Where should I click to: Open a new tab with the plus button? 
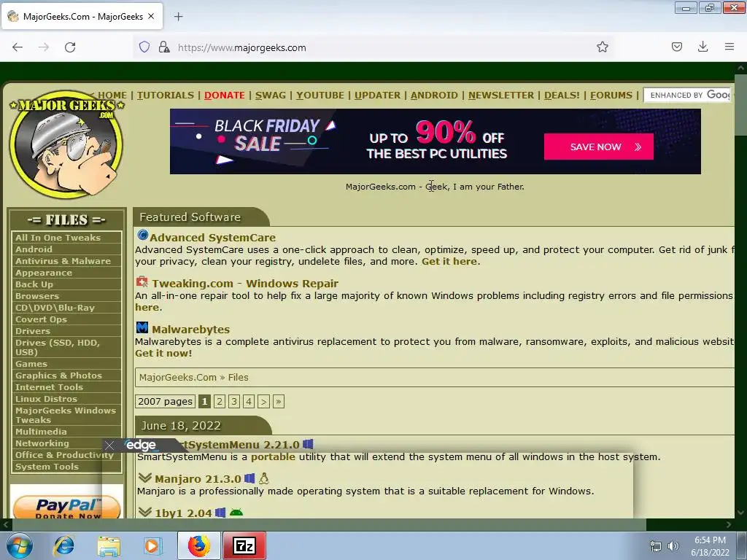click(x=178, y=17)
